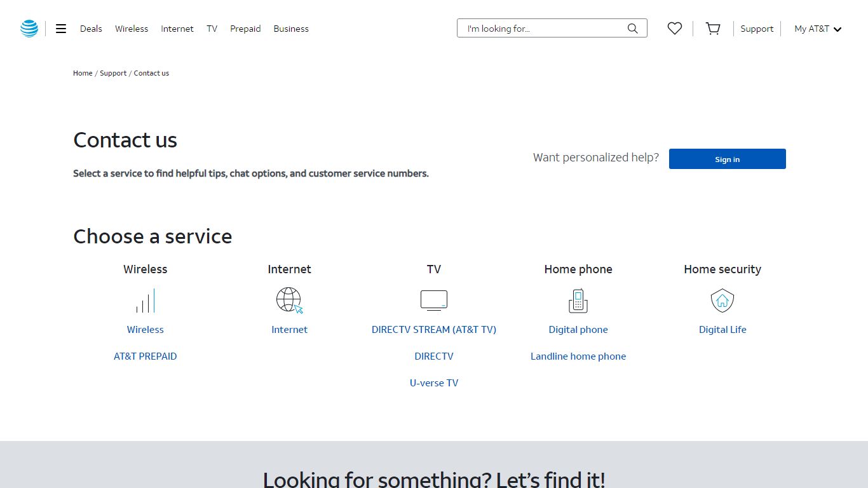Click the 'Home security' column heading
The width and height of the screenshot is (868, 488).
722,269
